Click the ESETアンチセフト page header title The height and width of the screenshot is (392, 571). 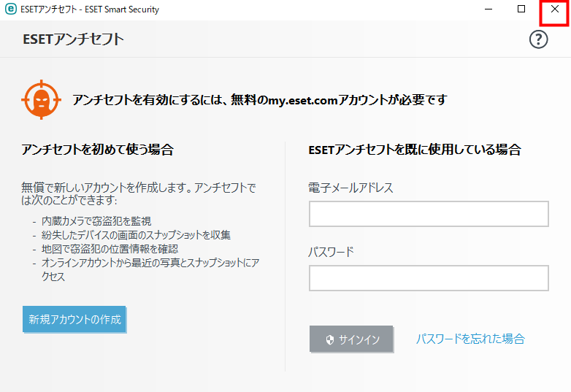[x=73, y=39]
